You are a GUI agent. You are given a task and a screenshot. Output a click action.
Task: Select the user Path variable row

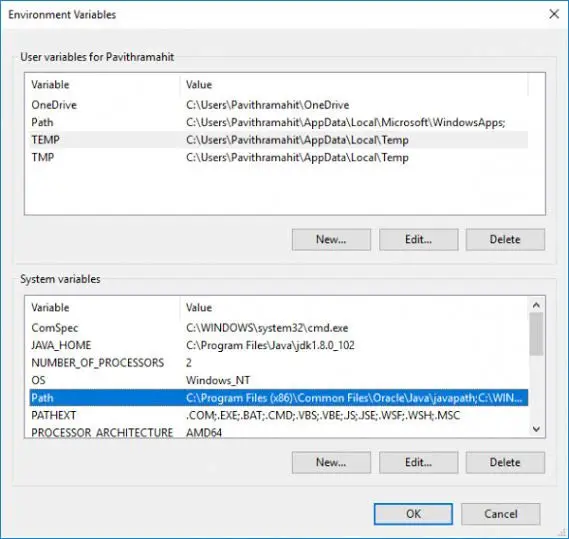(278, 122)
